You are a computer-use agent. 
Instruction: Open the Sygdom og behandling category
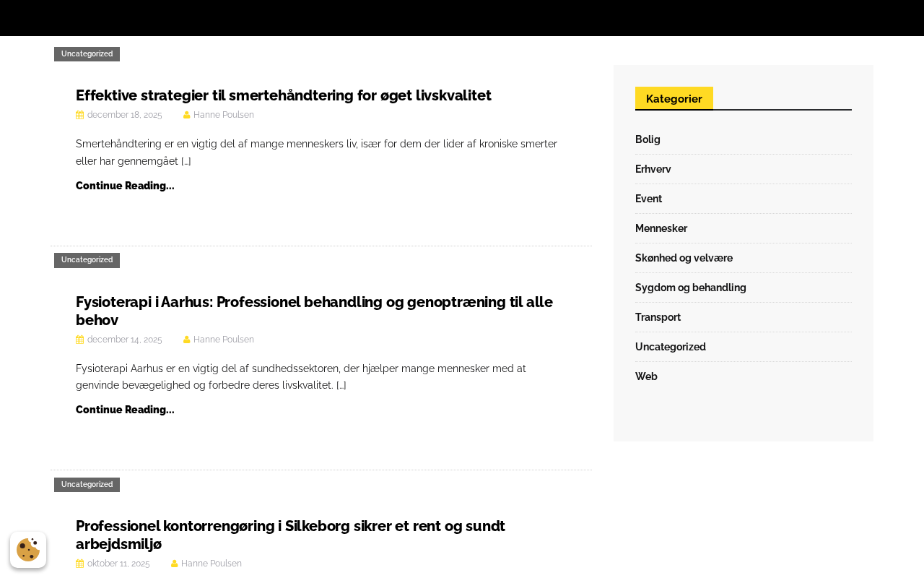point(690,288)
